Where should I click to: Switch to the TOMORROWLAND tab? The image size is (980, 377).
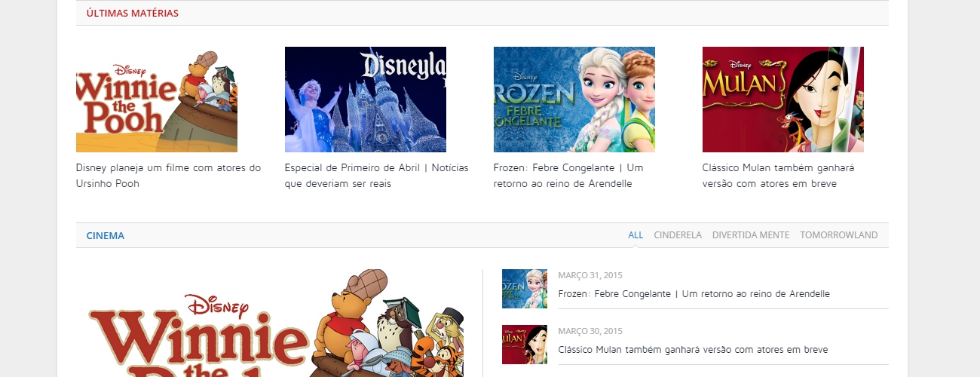tap(838, 235)
